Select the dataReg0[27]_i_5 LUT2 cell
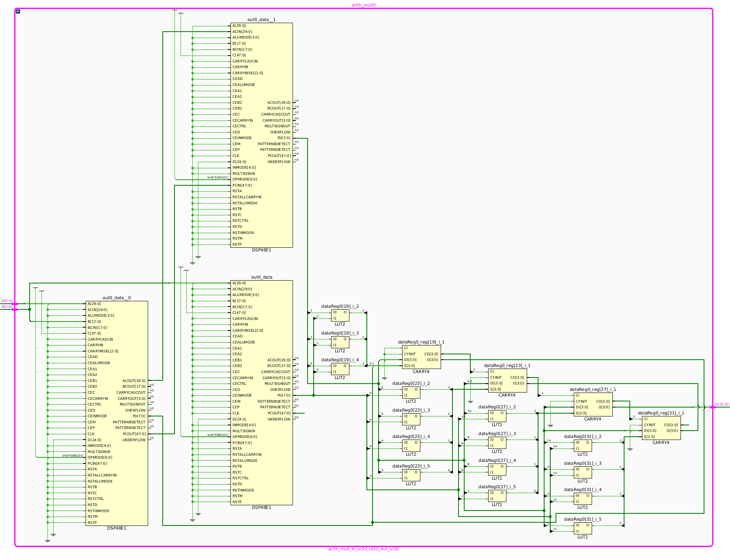The image size is (730, 560). [x=497, y=496]
